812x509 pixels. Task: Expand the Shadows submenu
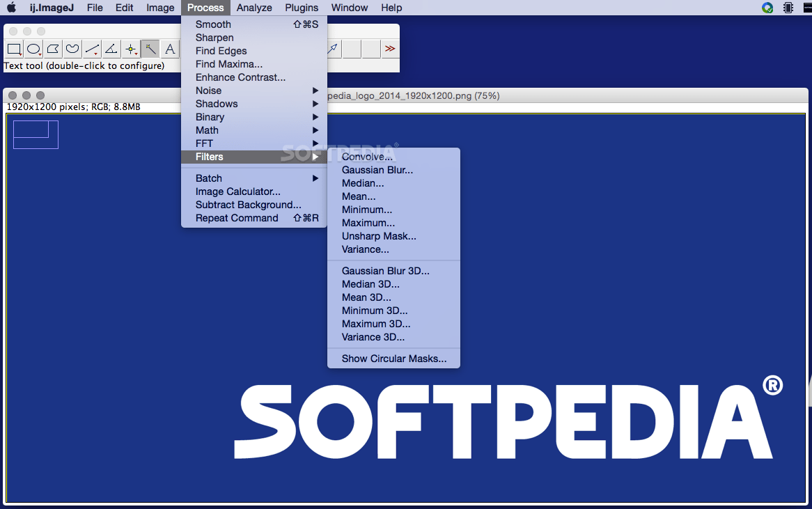(x=254, y=104)
